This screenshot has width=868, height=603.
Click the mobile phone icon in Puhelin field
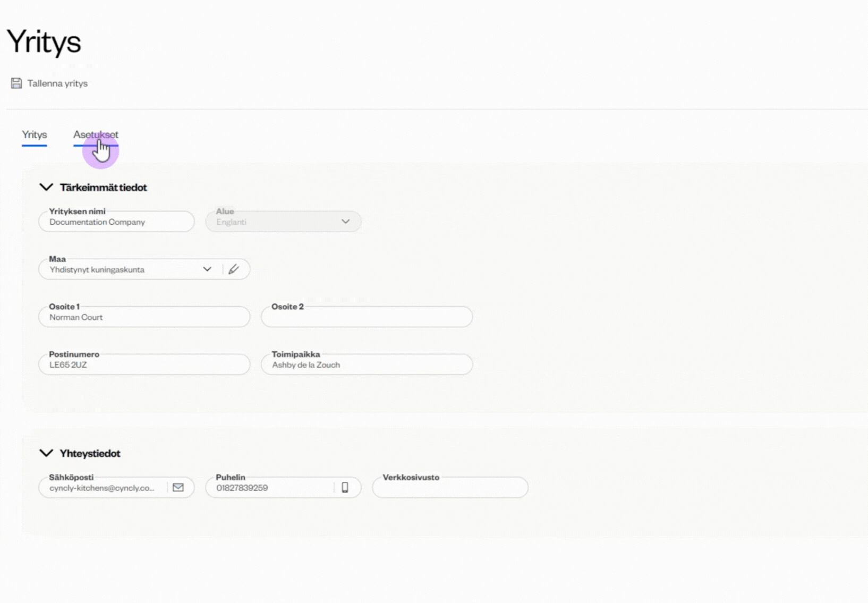[x=345, y=488]
